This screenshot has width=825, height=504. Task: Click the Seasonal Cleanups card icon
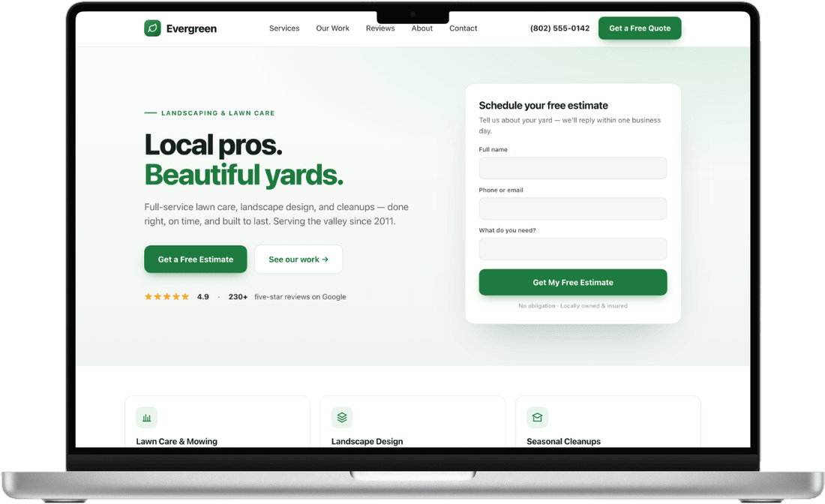[x=537, y=417]
